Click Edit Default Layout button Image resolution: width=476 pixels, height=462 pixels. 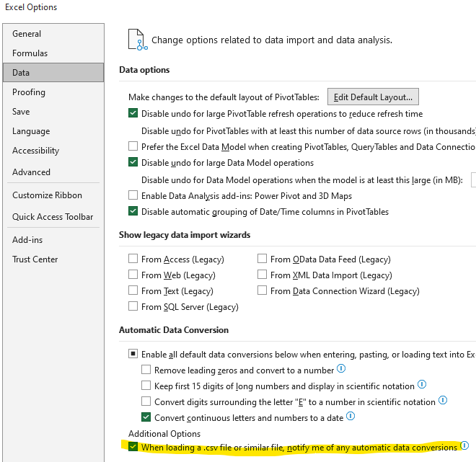[373, 97]
